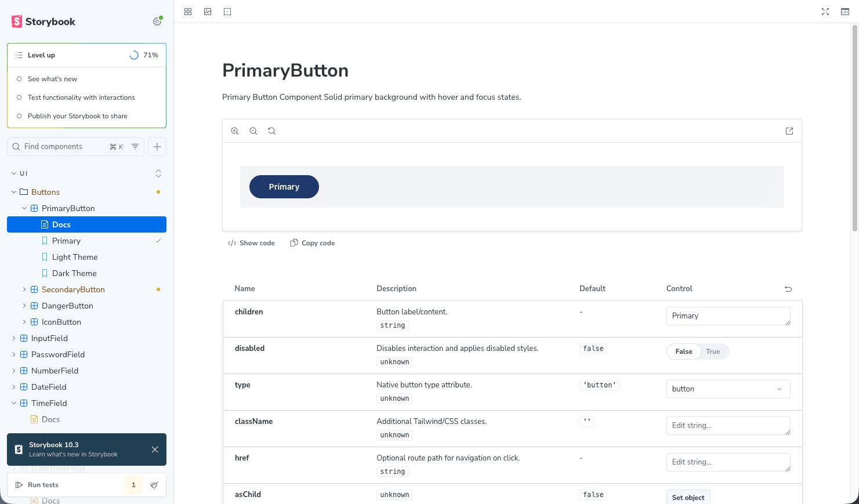This screenshot has height=504, width=859.
Task: Click the className Edit string field
Action: pyautogui.click(x=728, y=426)
